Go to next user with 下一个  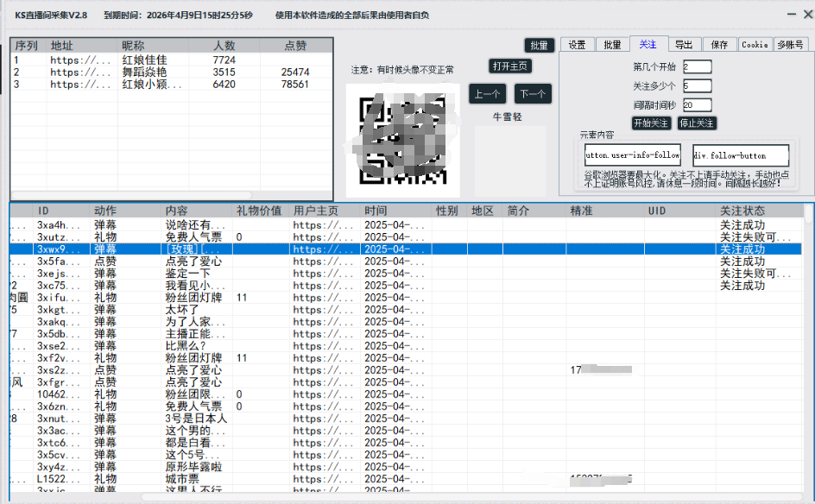coord(533,94)
